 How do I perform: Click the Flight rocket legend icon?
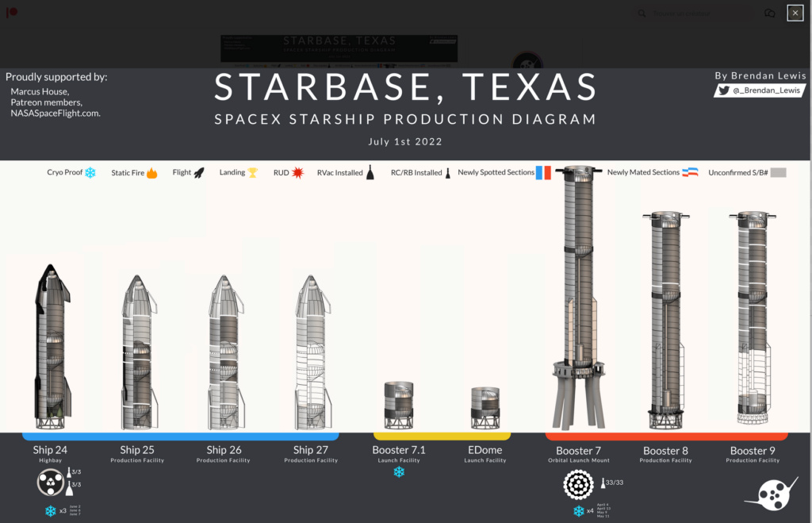(x=199, y=172)
